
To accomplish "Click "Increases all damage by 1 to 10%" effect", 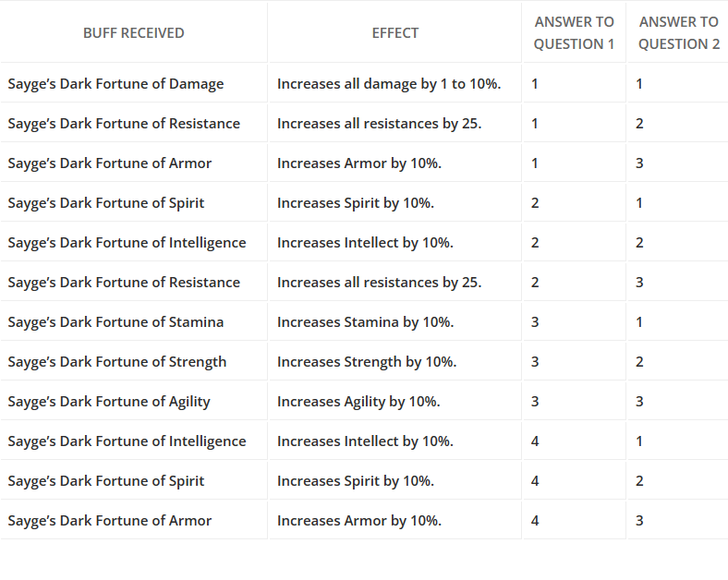I will 389,84.
